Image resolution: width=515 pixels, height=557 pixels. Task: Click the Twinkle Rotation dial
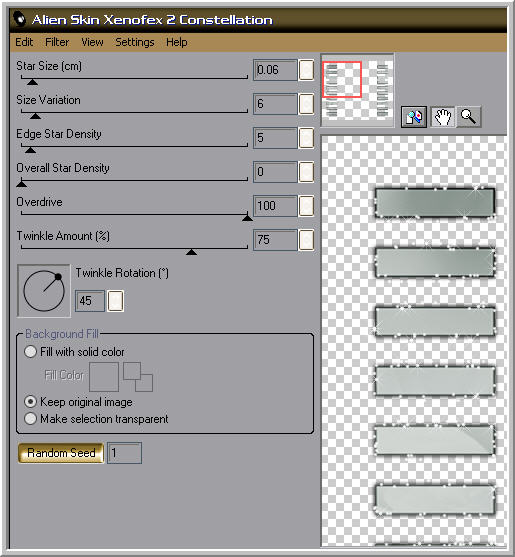coord(44,291)
